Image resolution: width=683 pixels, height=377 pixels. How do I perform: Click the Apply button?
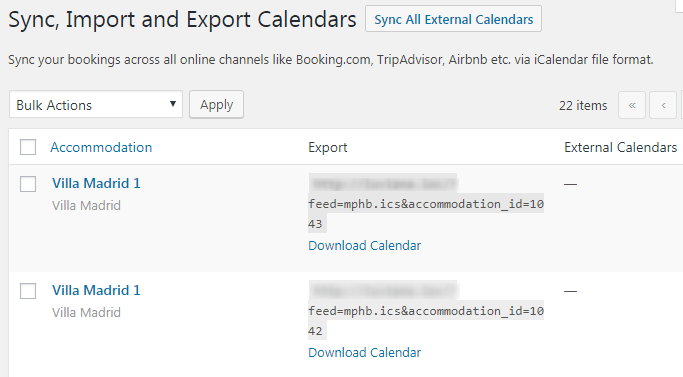tap(216, 105)
